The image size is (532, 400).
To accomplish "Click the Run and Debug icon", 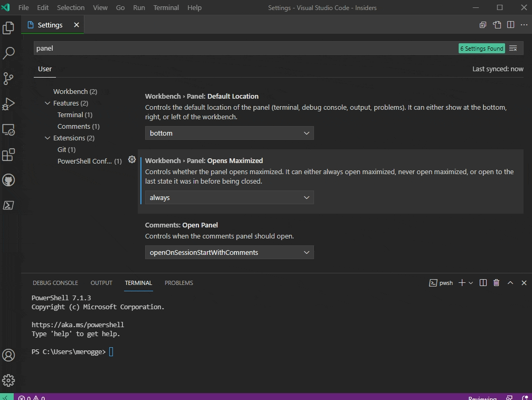I will pyautogui.click(x=8, y=103).
